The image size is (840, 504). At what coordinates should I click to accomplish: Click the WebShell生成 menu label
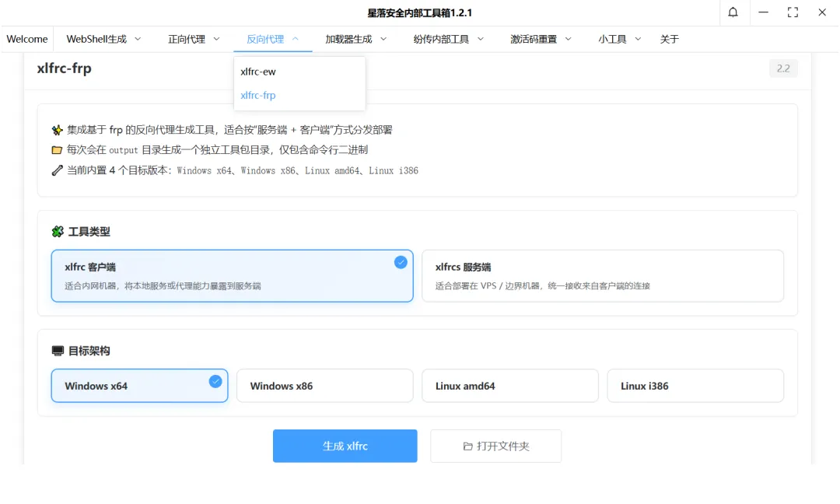click(96, 39)
